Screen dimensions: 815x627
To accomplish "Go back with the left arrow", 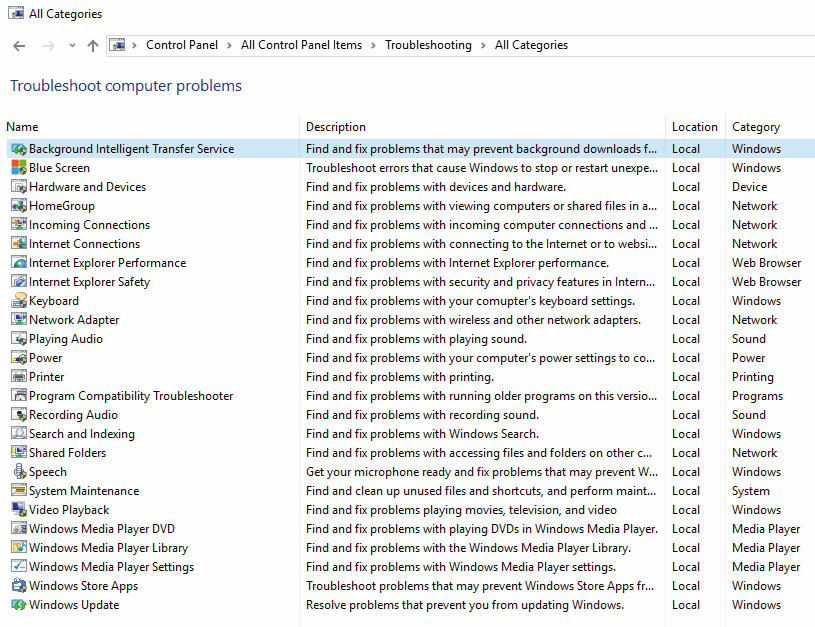I will tap(19, 46).
